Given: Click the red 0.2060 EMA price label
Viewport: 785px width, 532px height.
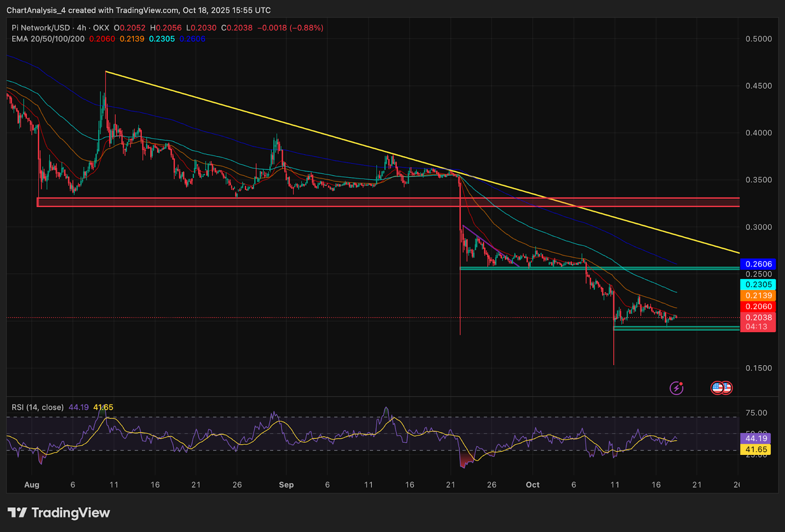Looking at the screenshot, I should (758, 307).
